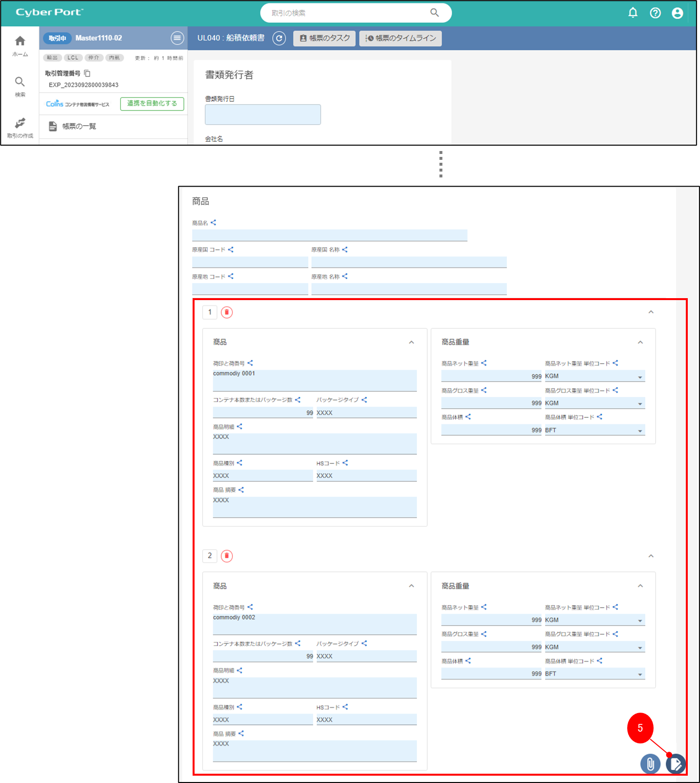The width and height of the screenshot is (700, 783).
Task: Open the hamburger menu next to Master1110-02
Action: [x=177, y=38]
